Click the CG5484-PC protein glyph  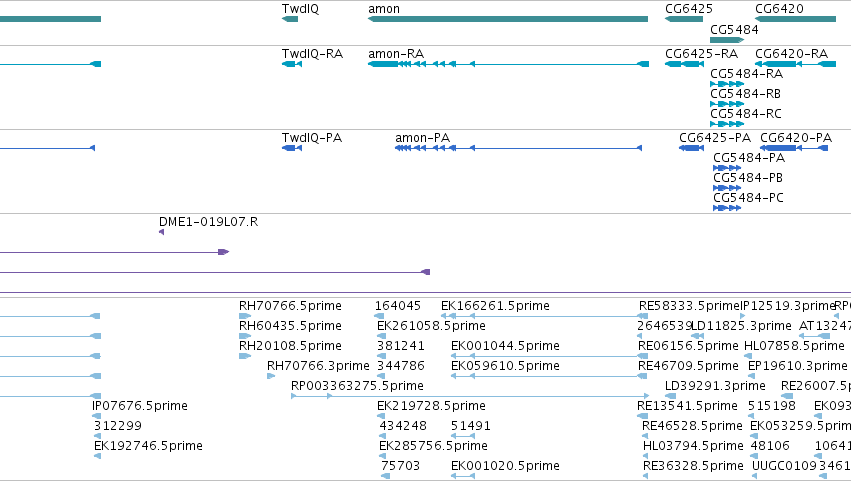click(727, 208)
